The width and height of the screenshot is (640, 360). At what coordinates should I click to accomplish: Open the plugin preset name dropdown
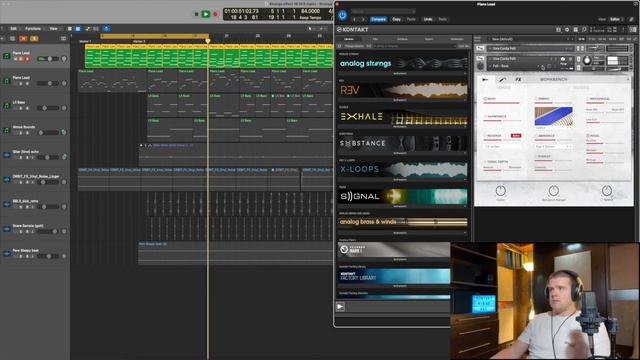pos(383,11)
